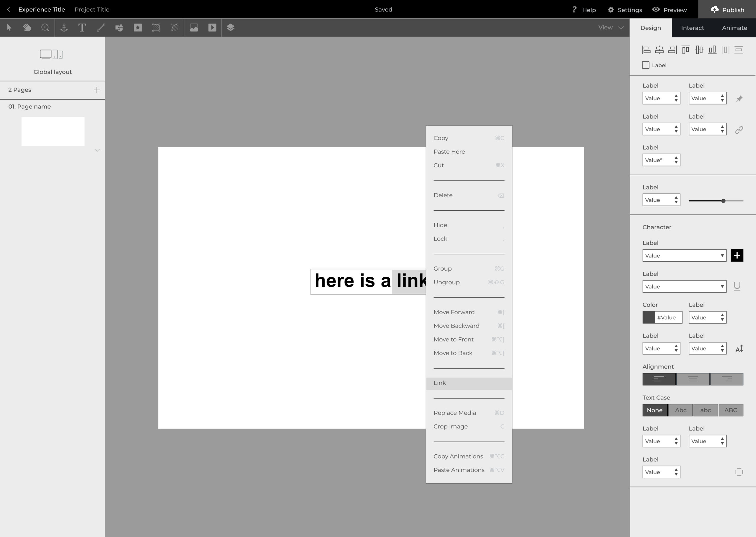Image resolution: width=756 pixels, height=537 pixels.
Task: Choose Copy in the context menu
Action: click(x=469, y=138)
